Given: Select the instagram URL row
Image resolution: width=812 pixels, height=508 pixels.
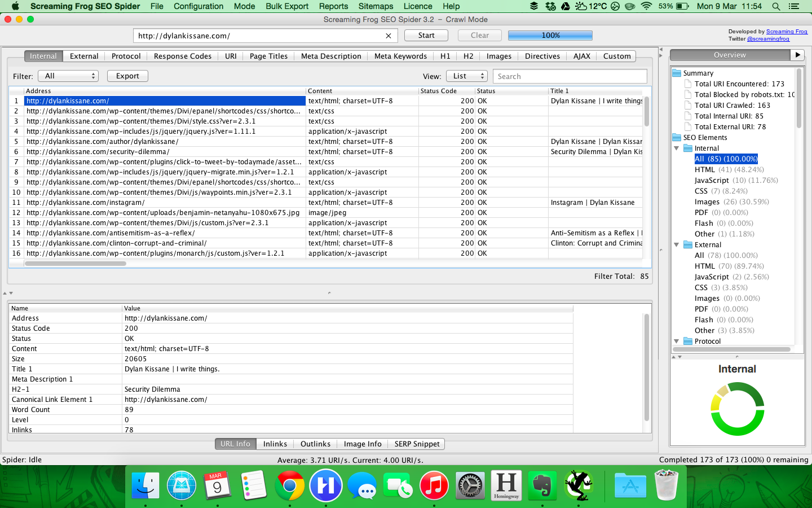Looking at the screenshot, I should click(325, 203).
